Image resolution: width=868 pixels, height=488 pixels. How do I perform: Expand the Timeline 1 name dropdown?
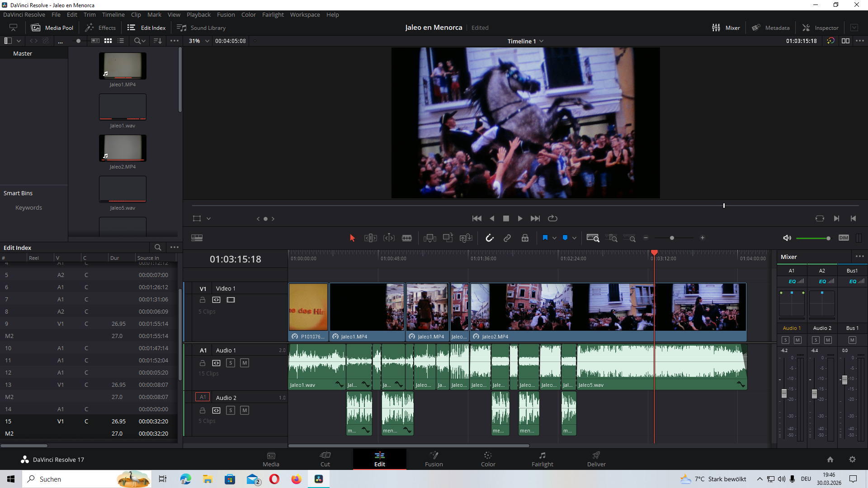pyautogui.click(x=541, y=41)
